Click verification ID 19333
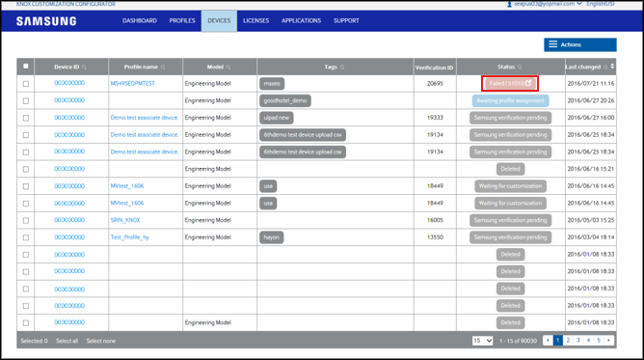The image size is (644, 360). 435,118
